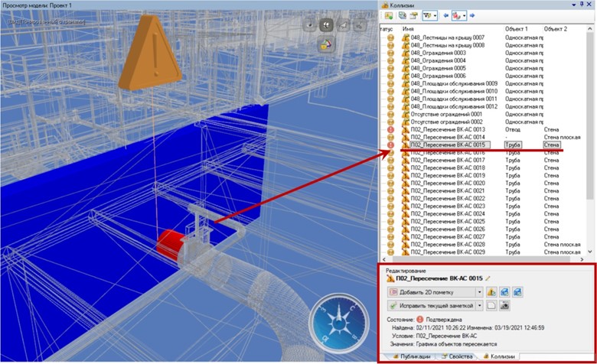Click the blue next collision arrow
The image size is (597, 364).
tap(472, 15)
